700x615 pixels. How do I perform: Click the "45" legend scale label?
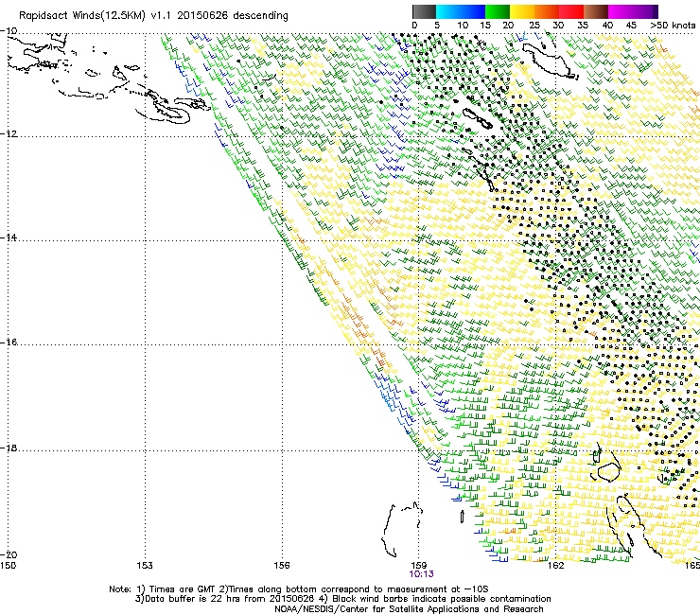631,26
